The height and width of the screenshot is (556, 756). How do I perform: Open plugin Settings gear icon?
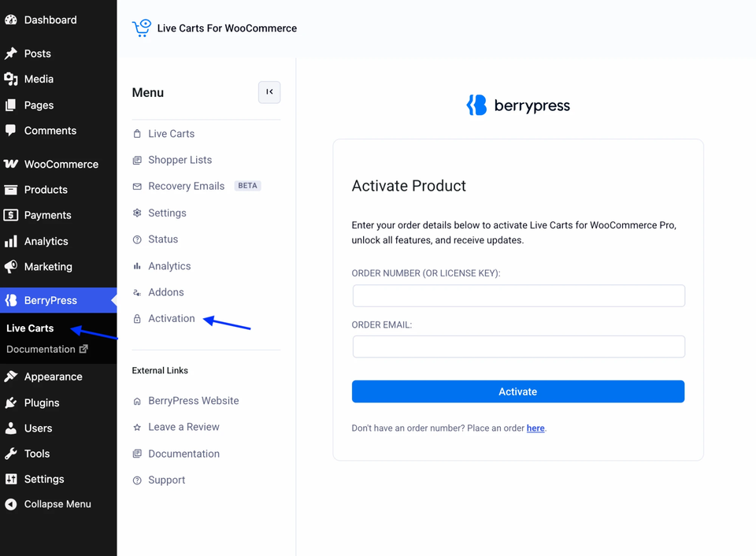137,213
